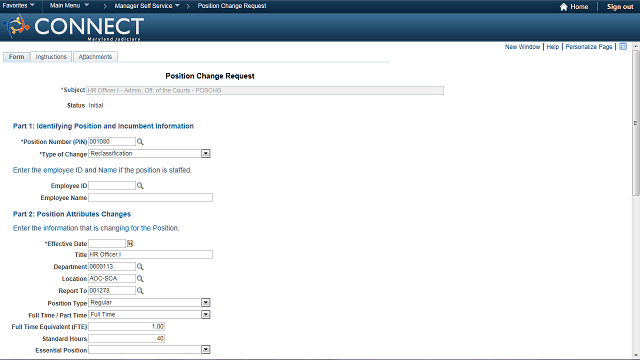640x360 pixels.
Task: Click the page grid icon beside Personalize Page
Action: tap(623, 47)
